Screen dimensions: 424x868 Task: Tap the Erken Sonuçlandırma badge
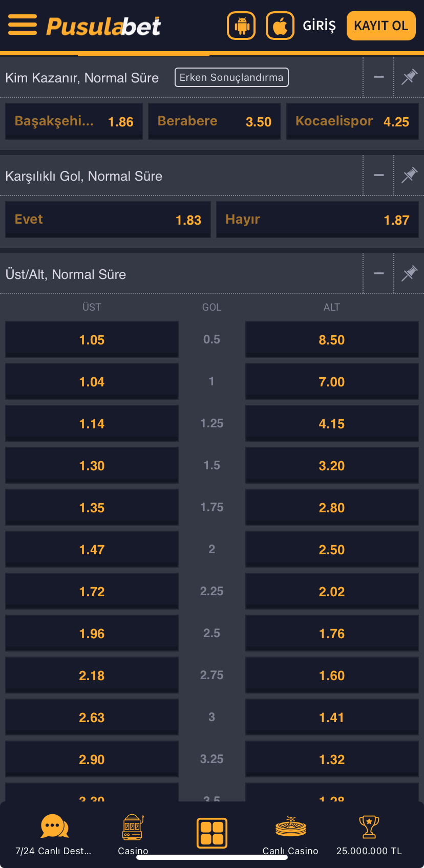click(x=231, y=77)
